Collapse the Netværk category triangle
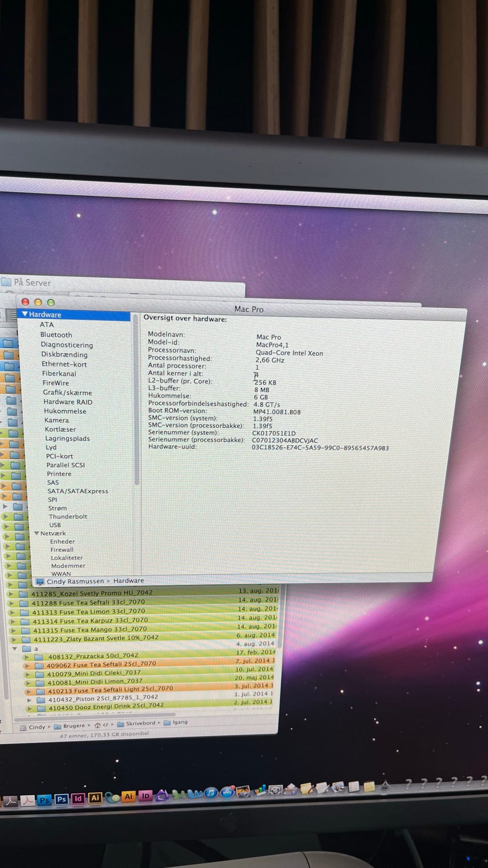Viewport: 488px width, 868px height. coord(37,533)
